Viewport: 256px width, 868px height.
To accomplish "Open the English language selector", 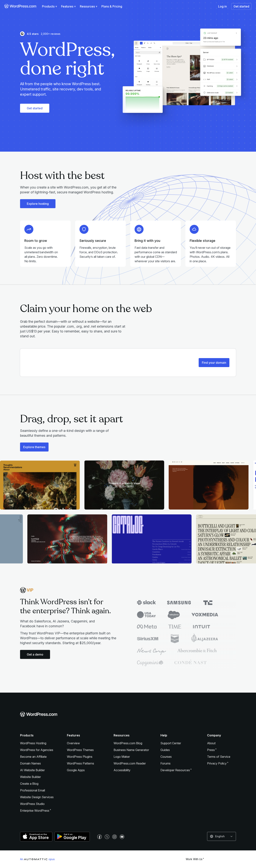I will click(221, 836).
